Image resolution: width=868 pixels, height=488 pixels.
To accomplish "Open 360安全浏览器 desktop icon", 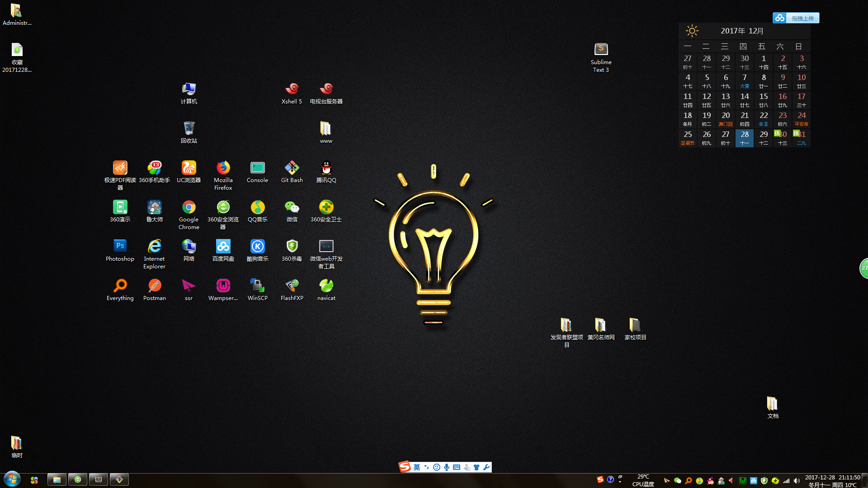I will 223,214.
